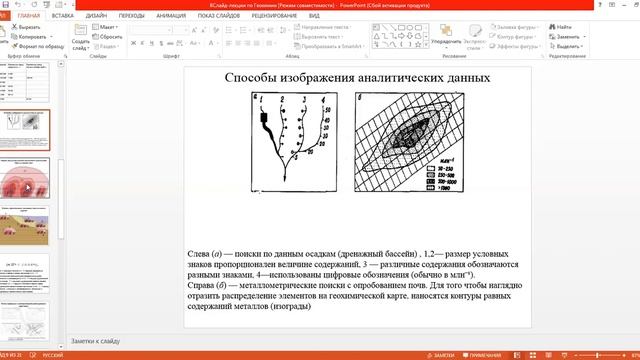Open Выделить select dropdown
The width and height of the screenshot is (640, 360).
(x=567, y=47)
